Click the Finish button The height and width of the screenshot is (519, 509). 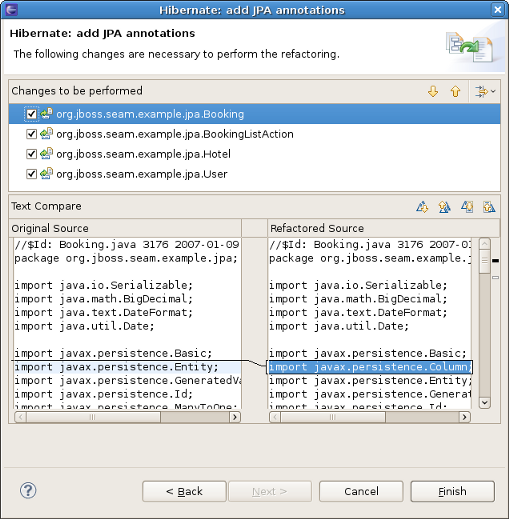(x=452, y=491)
